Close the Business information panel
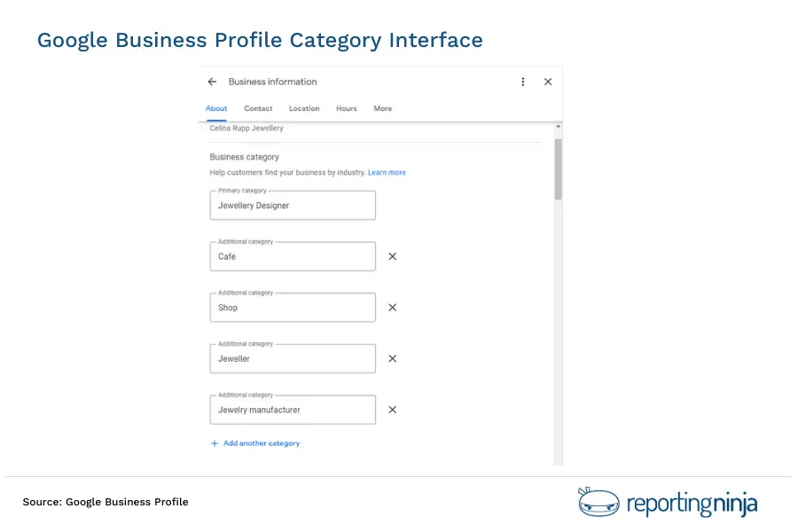Screen dimensions: 798x532 [x=548, y=82]
